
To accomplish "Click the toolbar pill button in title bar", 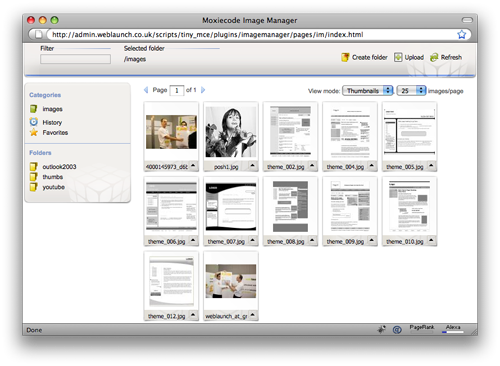I will coord(467,20).
